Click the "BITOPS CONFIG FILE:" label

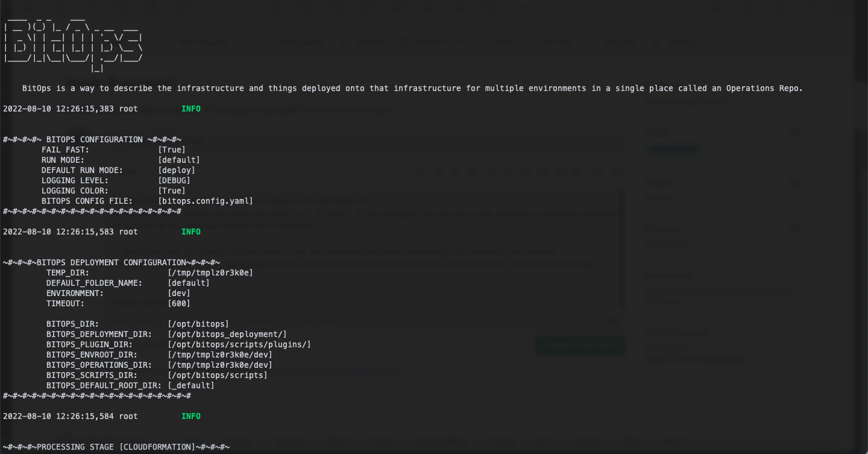tap(87, 201)
